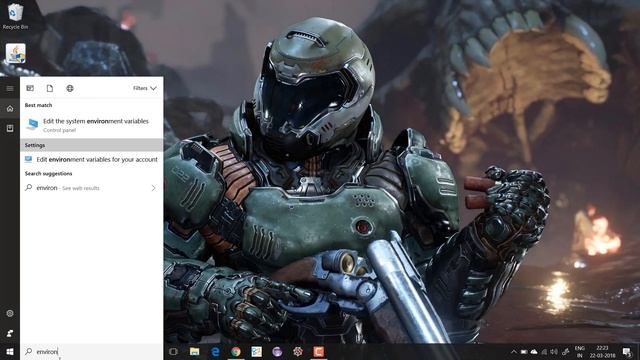This screenshot has height=360, width=640.
Task: Switch to Google Chrome on taskbar
Action: (x=236, y=351)
